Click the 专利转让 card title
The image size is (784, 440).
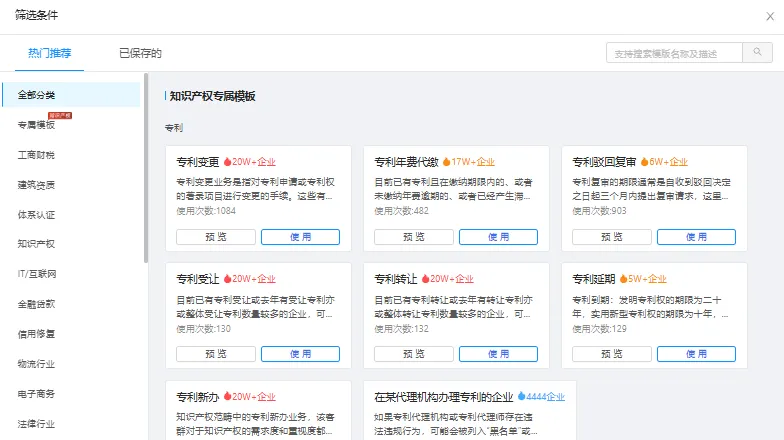pos(396,279)
